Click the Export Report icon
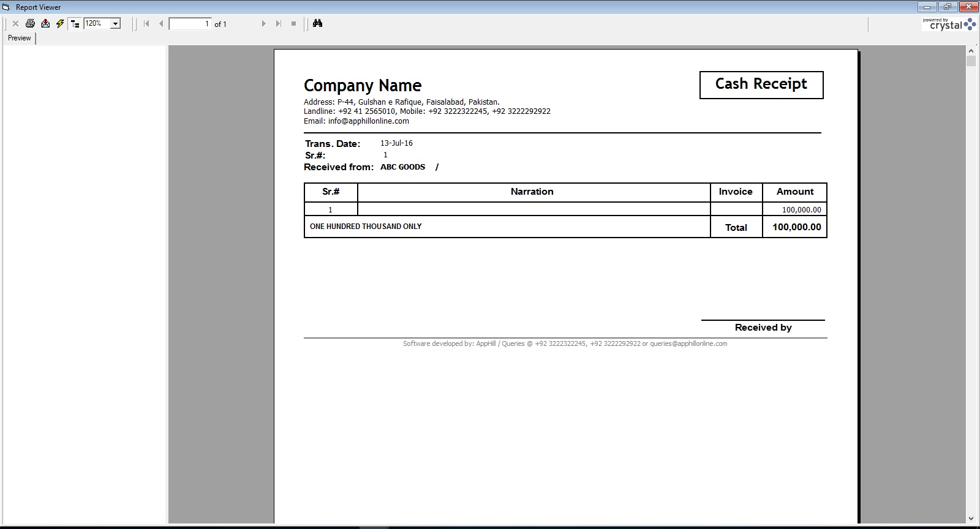 tap(45, 23)
